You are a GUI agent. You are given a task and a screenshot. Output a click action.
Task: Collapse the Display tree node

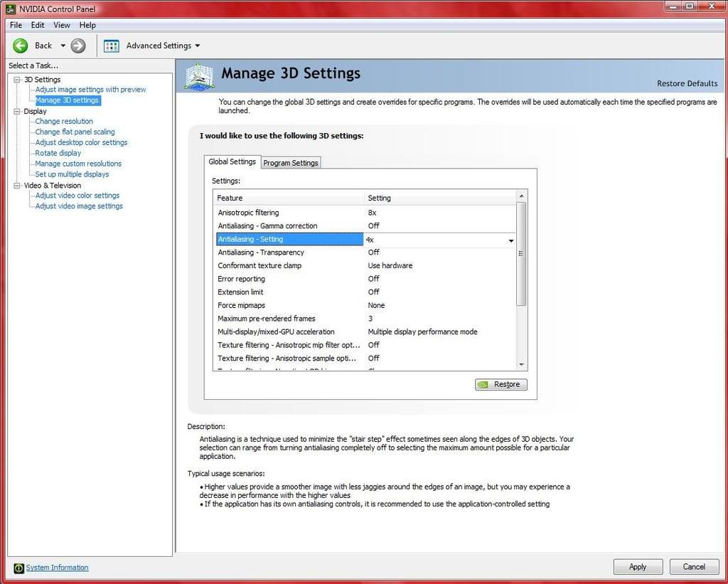18,111
